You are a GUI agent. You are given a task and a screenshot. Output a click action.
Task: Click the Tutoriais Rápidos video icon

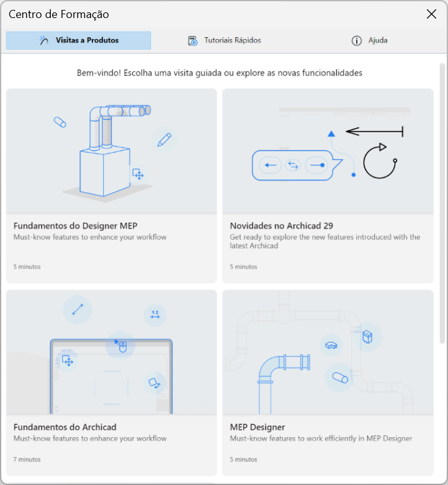click(192, 40)
